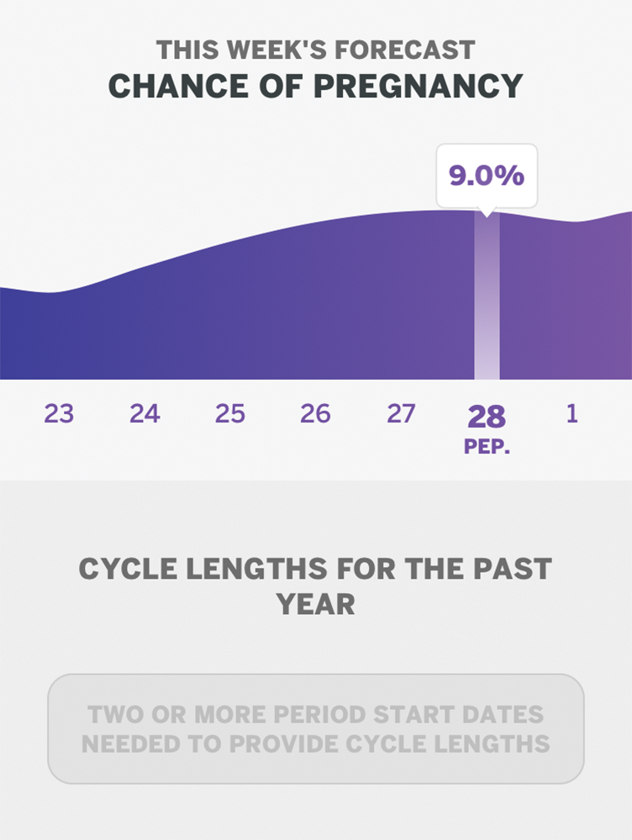Image resolution: width=632 pixels, height=840 pixels.
Task: Select day 27 on forecast axis
Action: (x=401, y=413)
